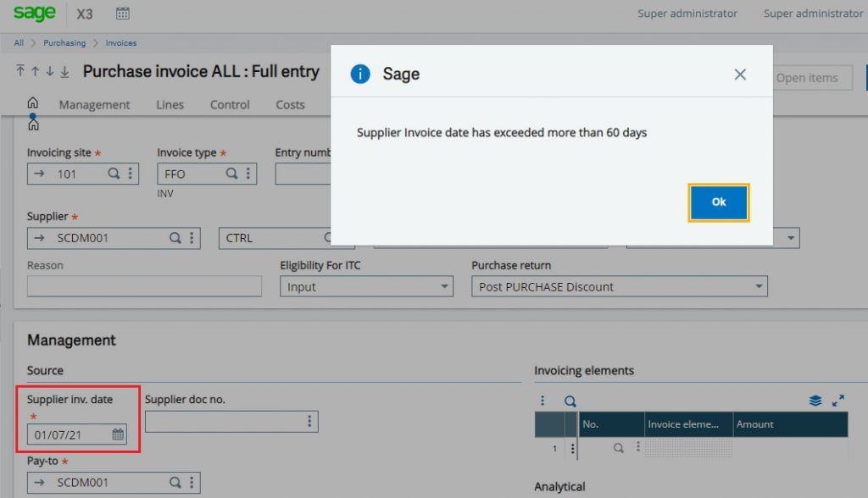
Task: Open Supplier field actions menu icon
Action: click(x=192, y=238)
